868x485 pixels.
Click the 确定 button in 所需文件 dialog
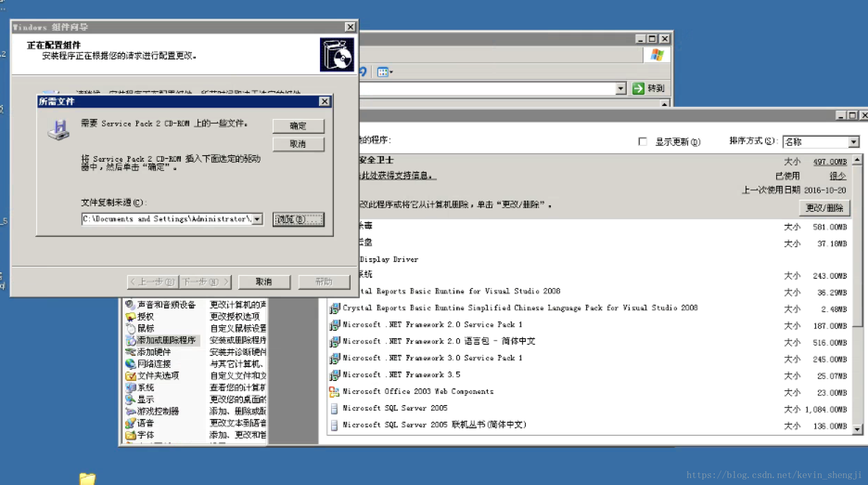pos(298,126)
